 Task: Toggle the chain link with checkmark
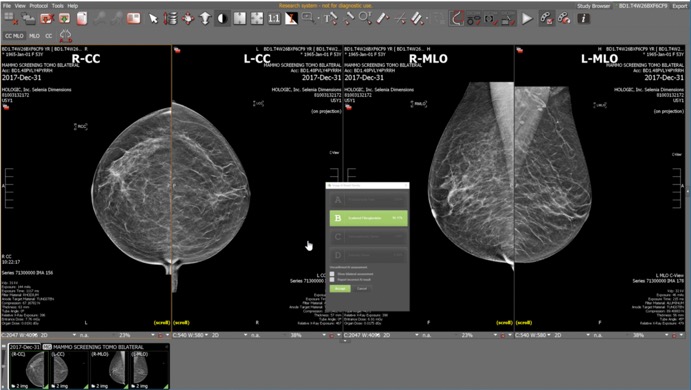(546, 19)
